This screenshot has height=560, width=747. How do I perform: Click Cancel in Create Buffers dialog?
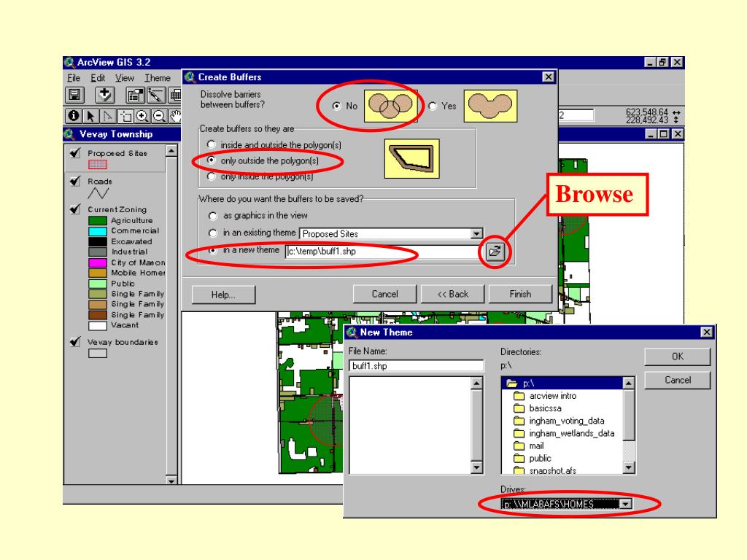click(384, 295)
